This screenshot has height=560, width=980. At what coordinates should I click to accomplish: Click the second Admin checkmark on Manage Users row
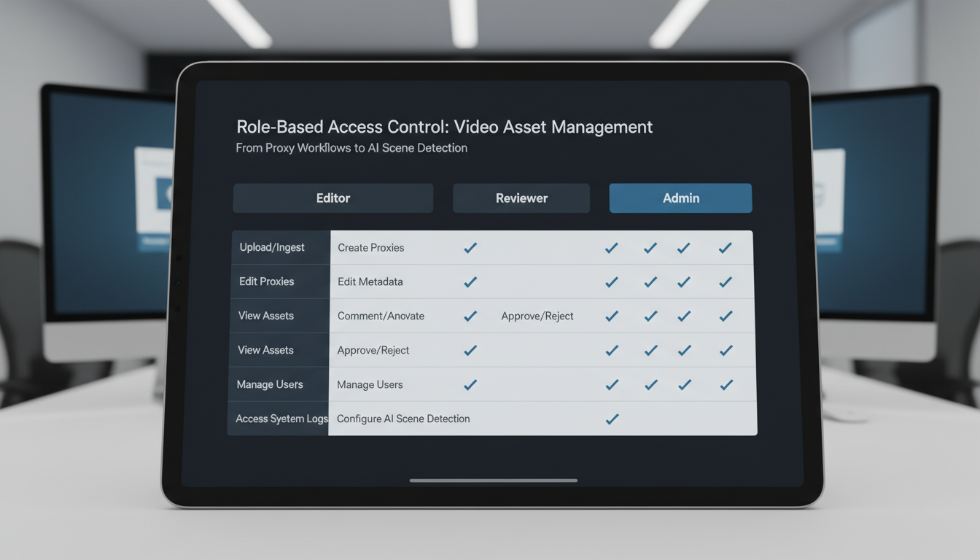pyautogui.click(x=650, y=384)
